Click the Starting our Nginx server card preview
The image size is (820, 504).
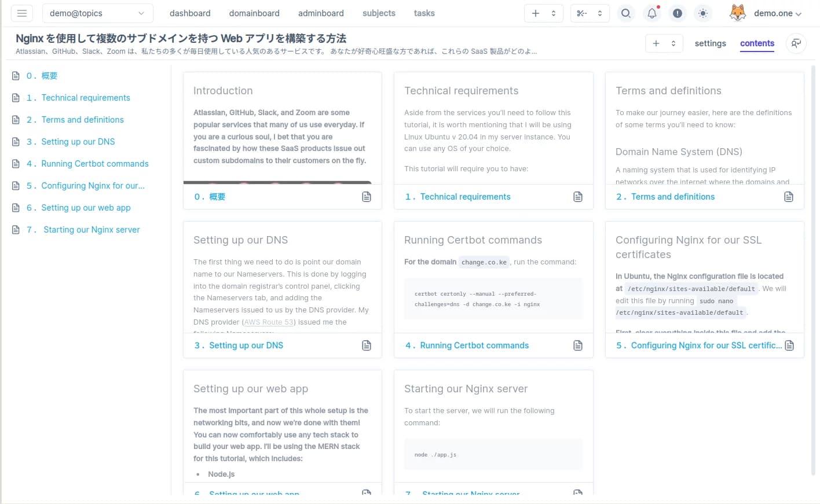pyautogui.click(x=493, y=426)
